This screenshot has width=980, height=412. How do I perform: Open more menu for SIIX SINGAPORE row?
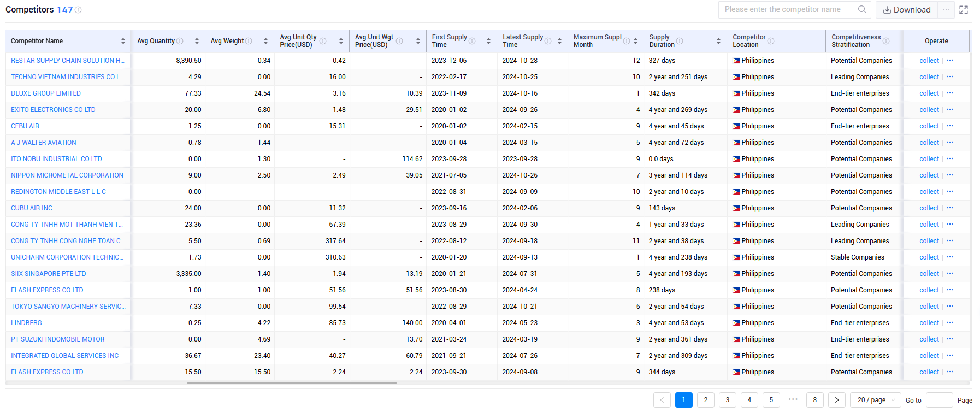tap(950, 274)
